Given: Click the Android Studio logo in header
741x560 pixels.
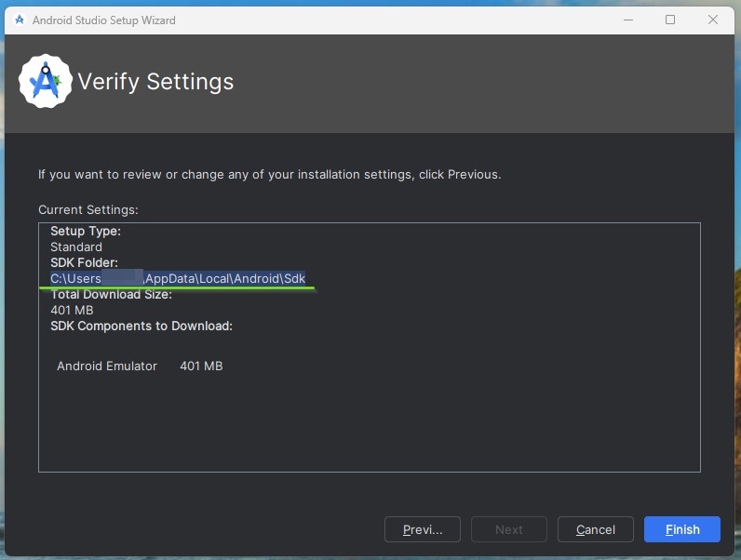Looking at the screenshot, I should [46, 81].
